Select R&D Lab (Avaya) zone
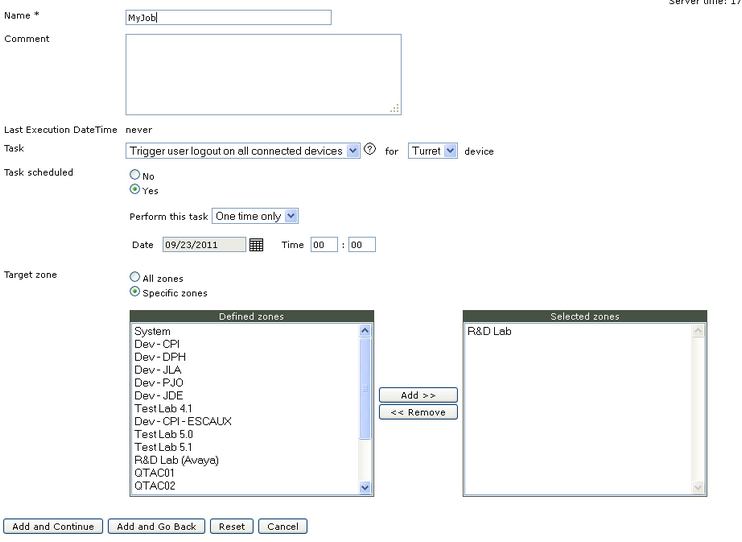 (246, 460)
